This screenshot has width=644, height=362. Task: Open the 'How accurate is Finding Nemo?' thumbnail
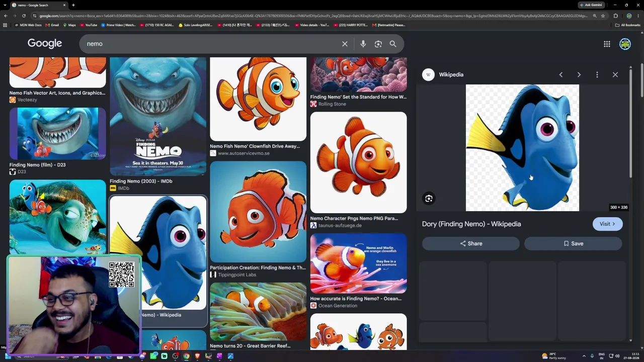358,263
